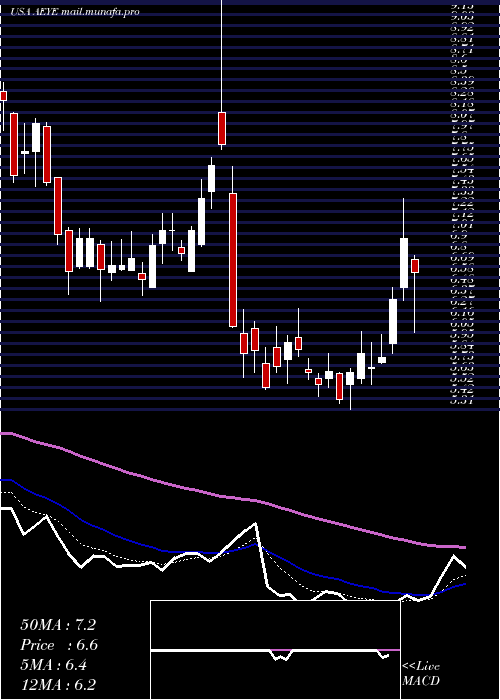Click the last red candlestick on the right

[x=415, y=266]
